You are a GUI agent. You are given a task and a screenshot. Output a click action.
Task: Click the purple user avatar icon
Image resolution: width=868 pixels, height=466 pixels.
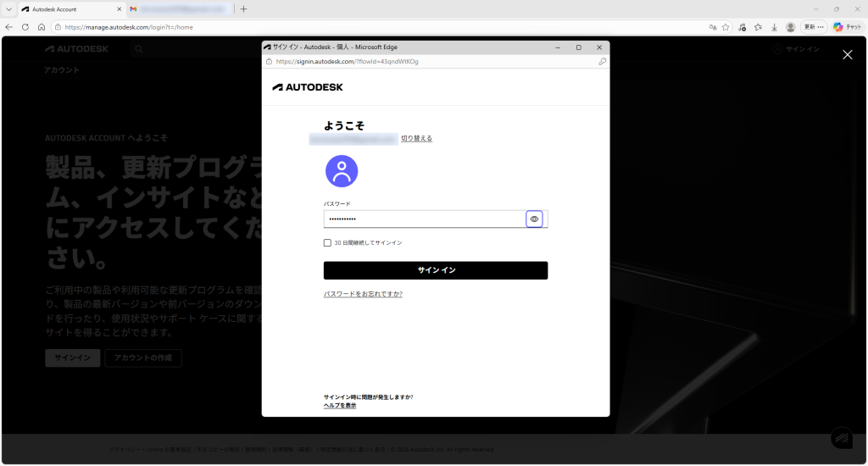coord(342,171)
